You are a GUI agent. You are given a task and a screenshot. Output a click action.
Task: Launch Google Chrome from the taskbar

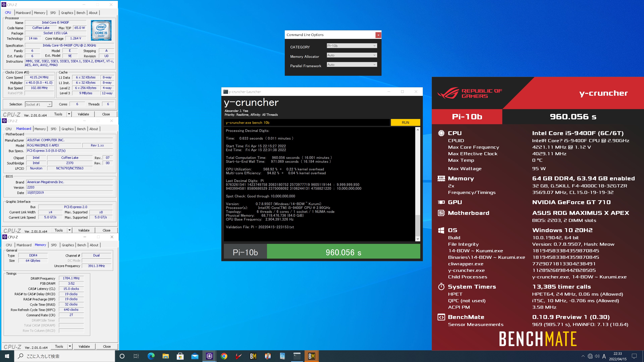(224, 356)
